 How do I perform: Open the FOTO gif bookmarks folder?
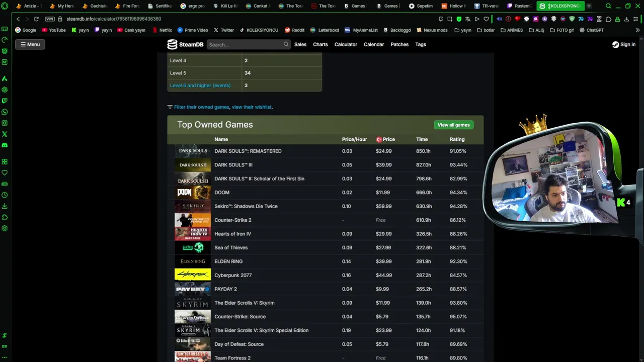click(x=561, y=30)
